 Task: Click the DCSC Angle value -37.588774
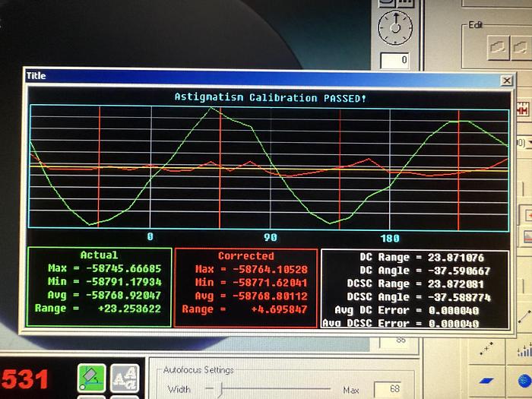tap(459, 297)
